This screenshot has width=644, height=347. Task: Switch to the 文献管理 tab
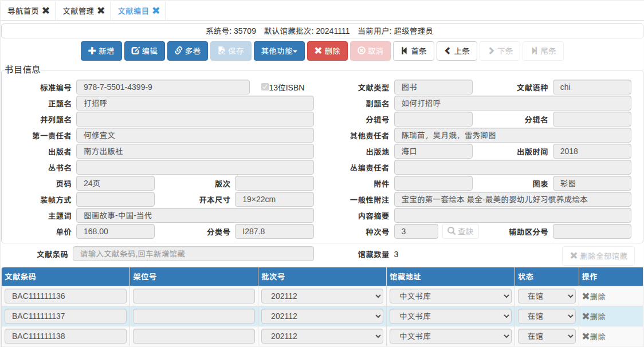(78, 11)
